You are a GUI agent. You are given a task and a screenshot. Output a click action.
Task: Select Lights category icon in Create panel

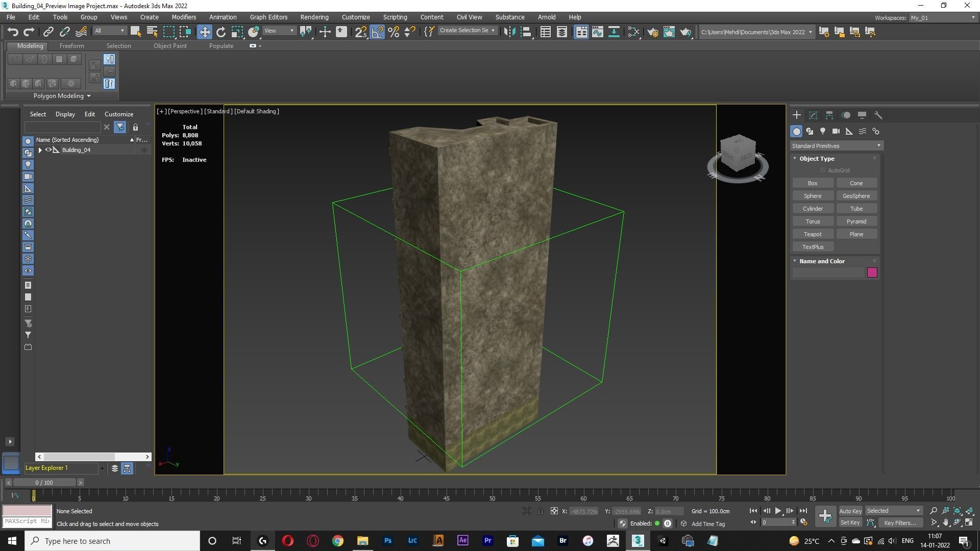tap(823, 131)
